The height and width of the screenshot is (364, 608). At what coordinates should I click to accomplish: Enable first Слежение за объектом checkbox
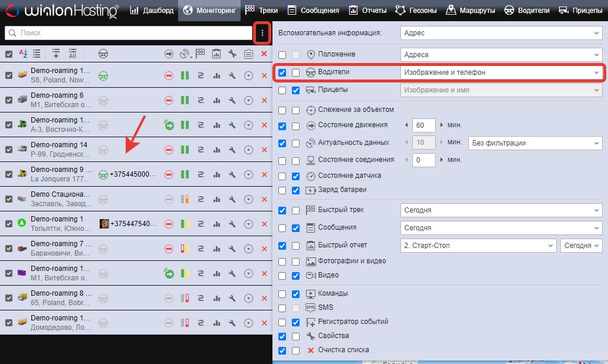282,110
